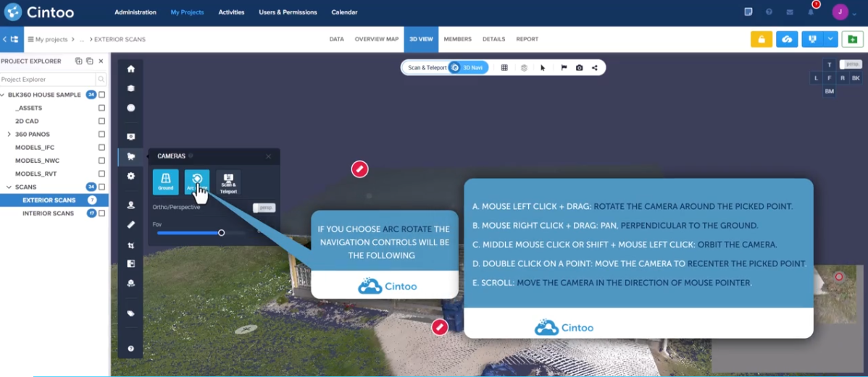Expand the 360 PANOS folder

click(x=9, y=135)
